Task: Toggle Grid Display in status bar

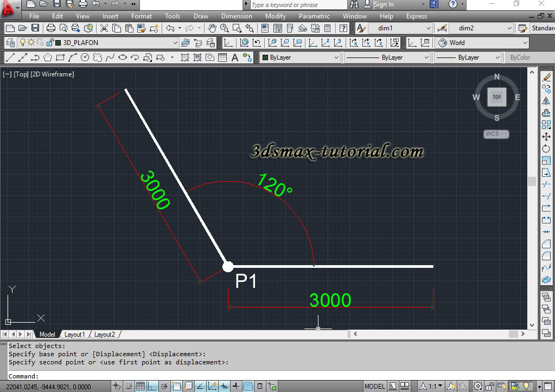Action: pyautogui.click(x=141, y=386)
